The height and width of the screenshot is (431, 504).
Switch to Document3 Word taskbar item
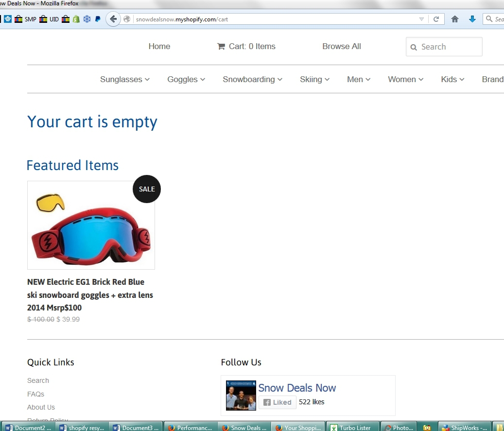(136, 427)
